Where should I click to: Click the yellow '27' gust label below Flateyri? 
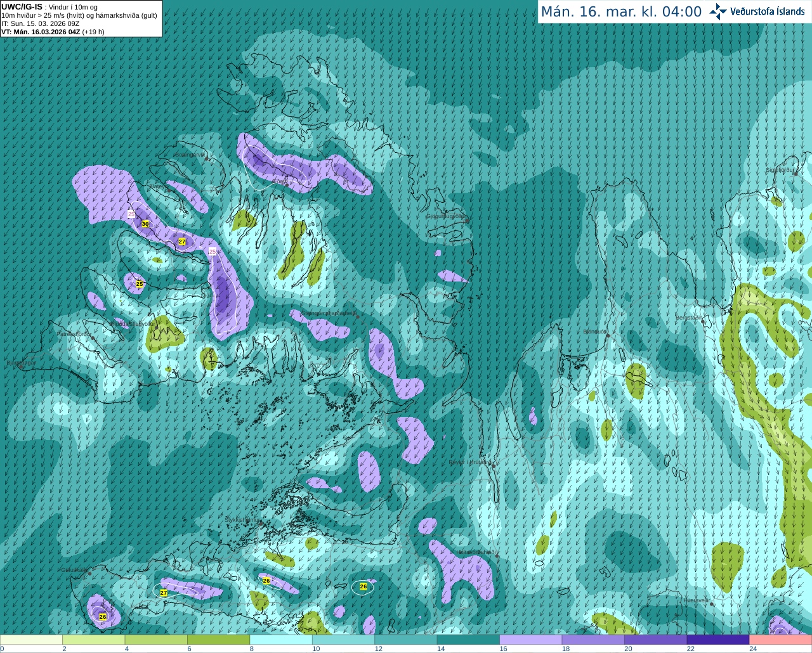coord(182,242)
